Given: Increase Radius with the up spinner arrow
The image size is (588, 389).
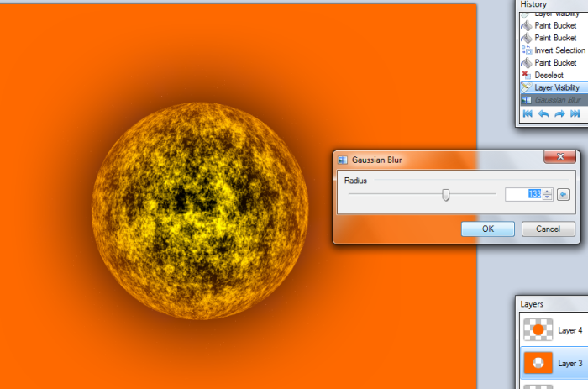Looking at the screenshot, I should point(547,192).
